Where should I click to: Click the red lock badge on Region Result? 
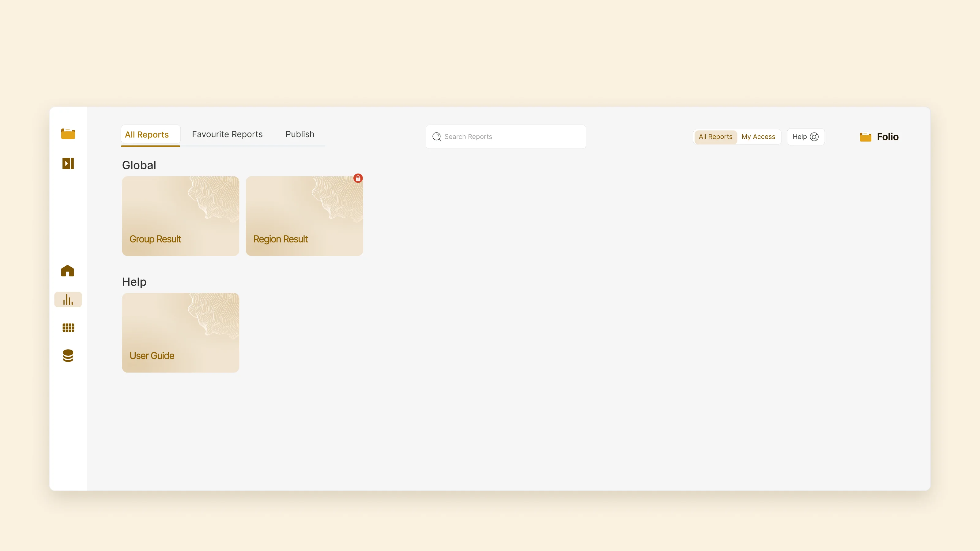tap(358, 178)
